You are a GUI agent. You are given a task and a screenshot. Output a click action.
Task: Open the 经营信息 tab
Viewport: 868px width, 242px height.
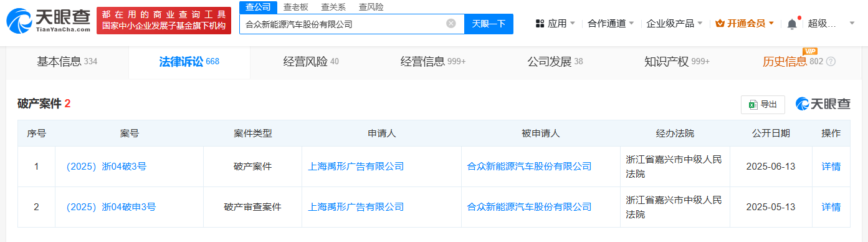coord(433,62)
